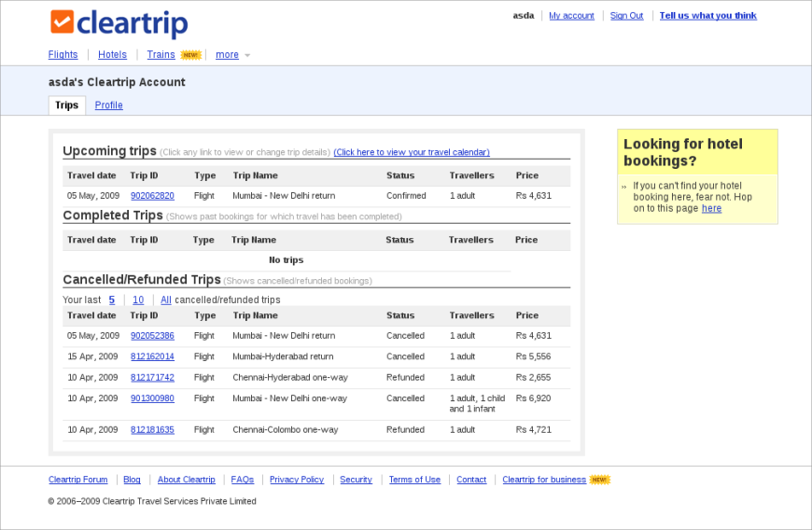This screenshot has height=530, width=812.
Task: Click 'Chennai-Colombo one-way' trip name
Action: pyautogui.click(x=285, y=429)
